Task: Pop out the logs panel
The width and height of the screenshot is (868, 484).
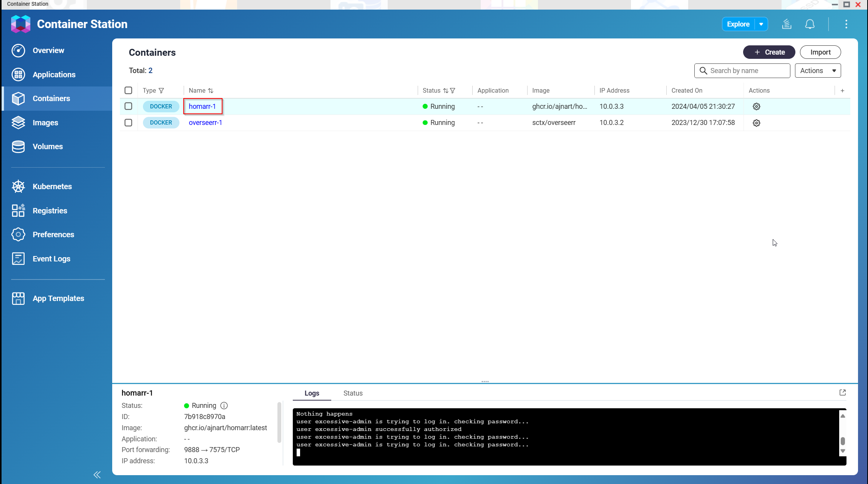Action: coord(843,393)
